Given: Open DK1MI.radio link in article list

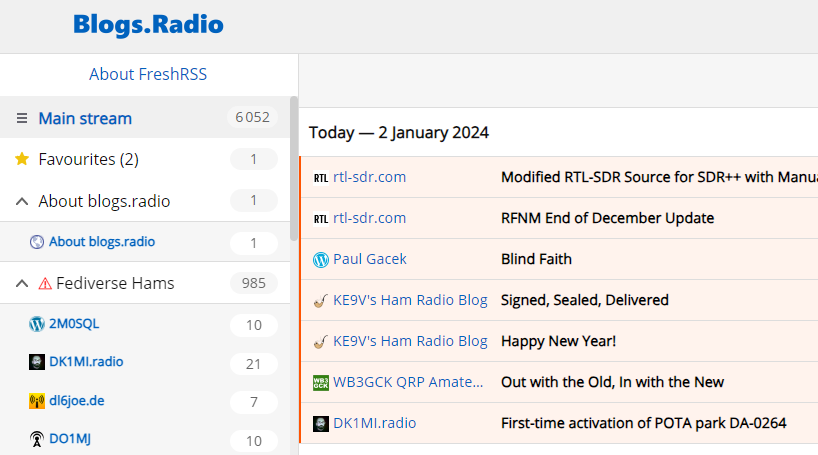Looking at the screenshot, I should point(375,423).
